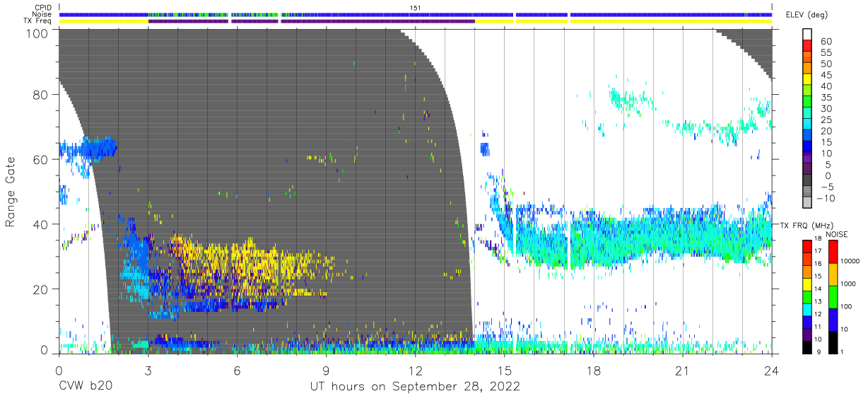The image size is (868, 401).
Task: Click the Noise label above the plot
Action: pyautogui.click(x=43, y=14)
